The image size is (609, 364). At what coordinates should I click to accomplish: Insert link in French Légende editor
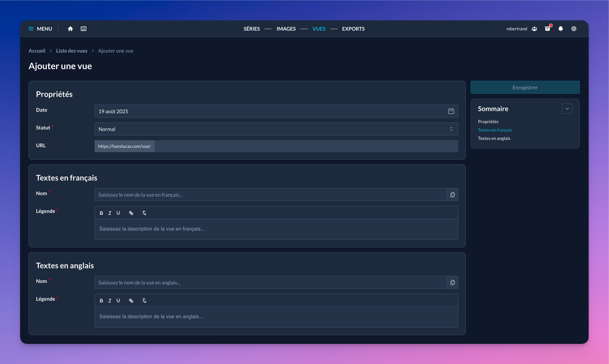[131, 213]
